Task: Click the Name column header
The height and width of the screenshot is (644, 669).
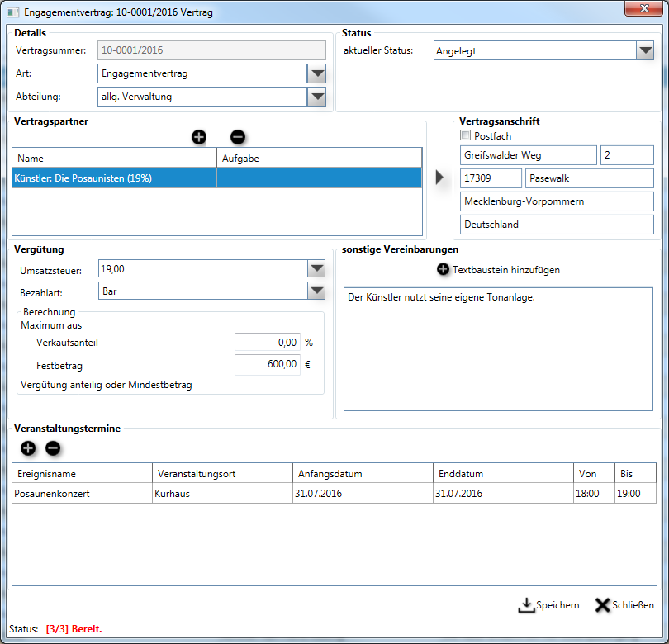Action: (x=114, y=158)
